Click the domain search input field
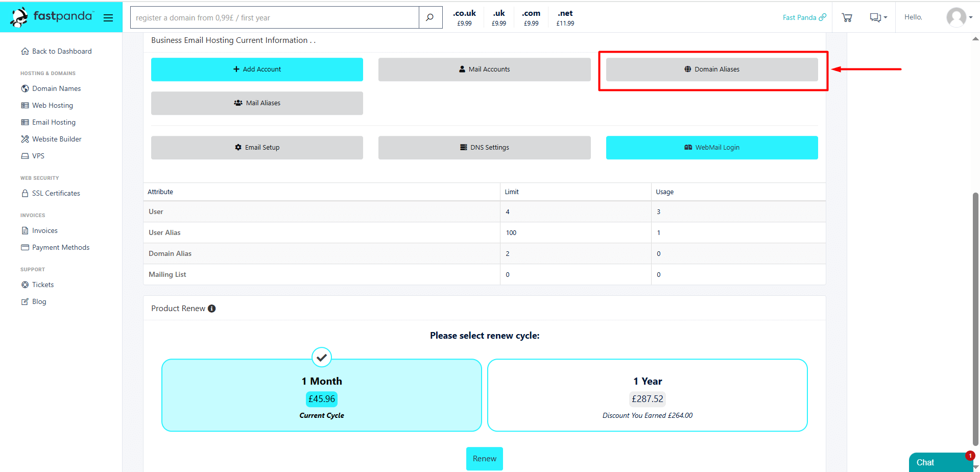The image size is (980, 472). point(274,17)
